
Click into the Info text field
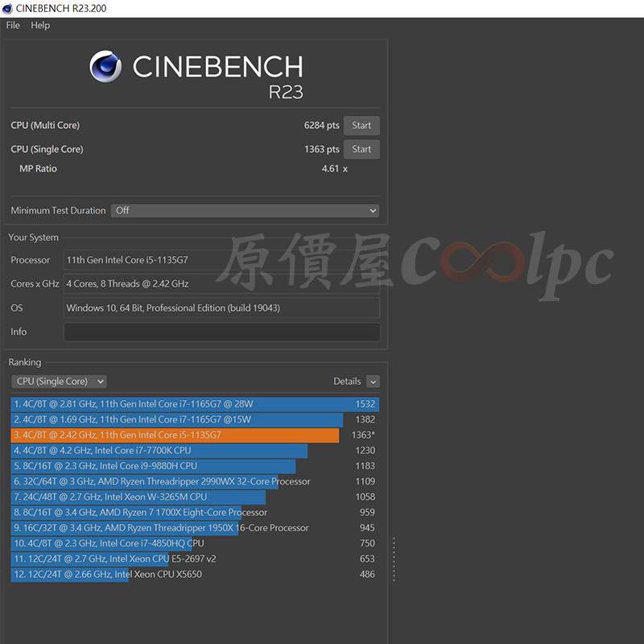pos(222,332)
